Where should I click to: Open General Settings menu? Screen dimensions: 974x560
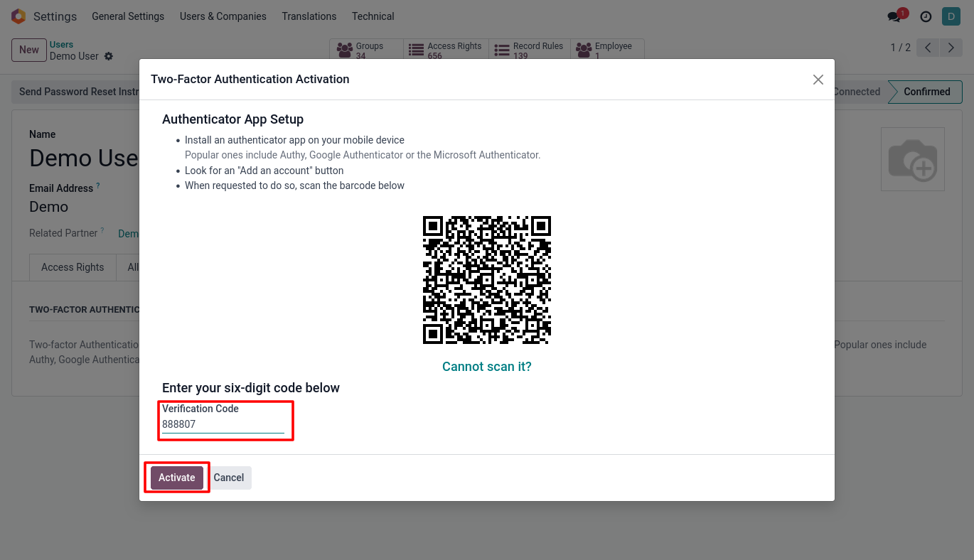pos(128,16)
